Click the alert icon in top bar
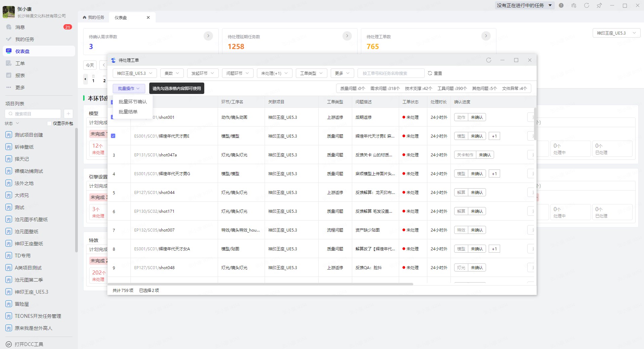 pos(561,5)
